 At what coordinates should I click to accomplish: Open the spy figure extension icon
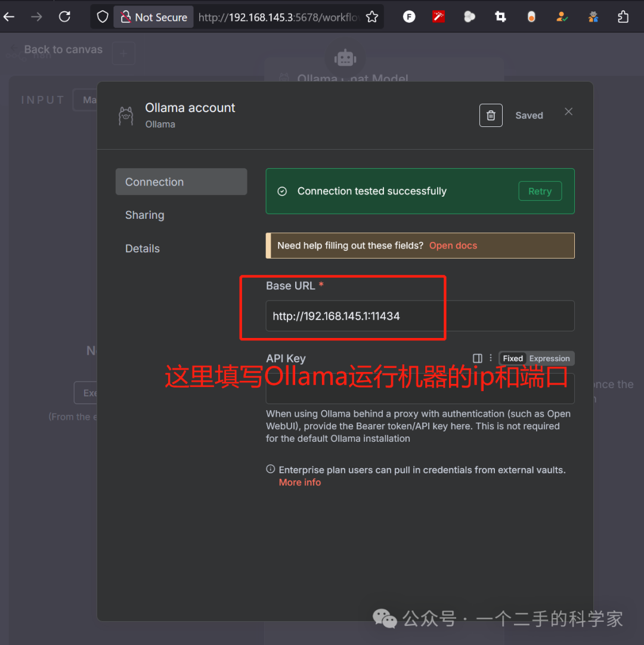[x=593, y=17]
